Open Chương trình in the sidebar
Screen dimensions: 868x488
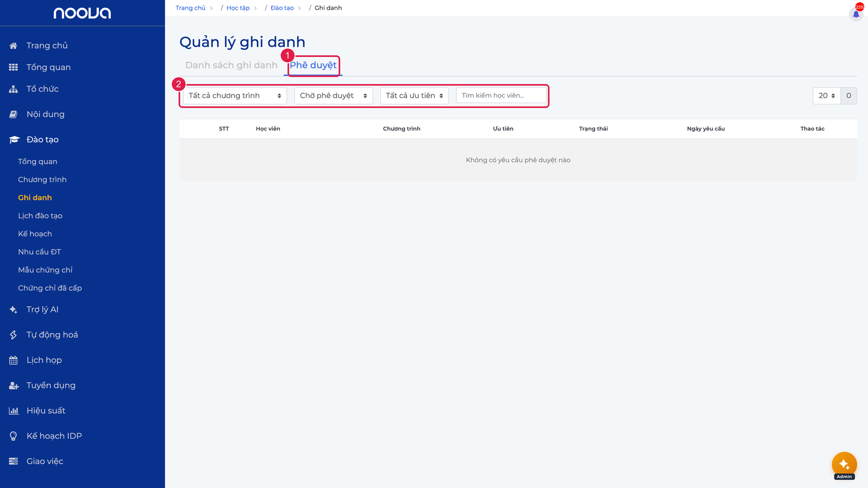pyautogui.click(x=42, y=179)
